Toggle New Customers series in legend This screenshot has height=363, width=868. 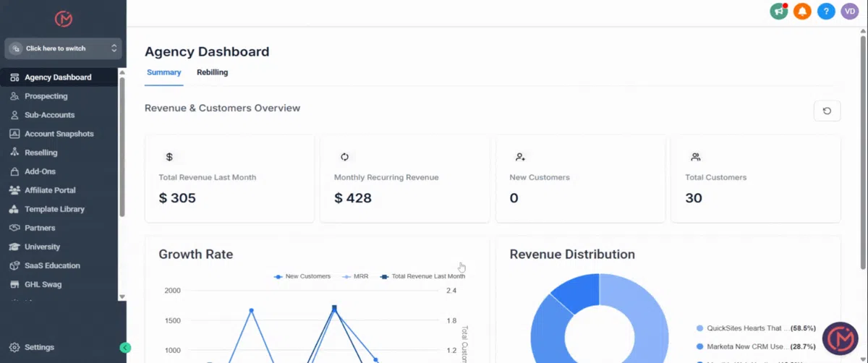point(302,276)
